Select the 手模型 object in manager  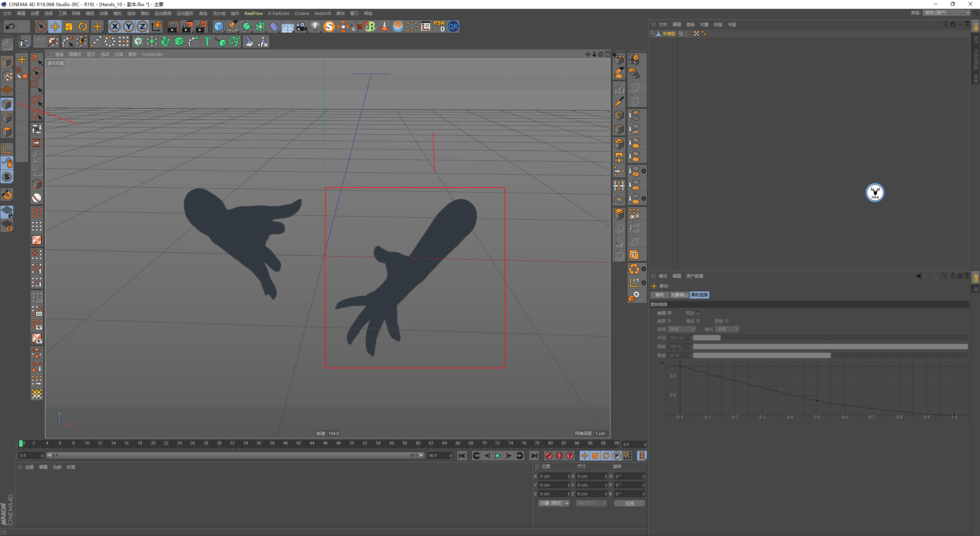click(x=669, y=34)
